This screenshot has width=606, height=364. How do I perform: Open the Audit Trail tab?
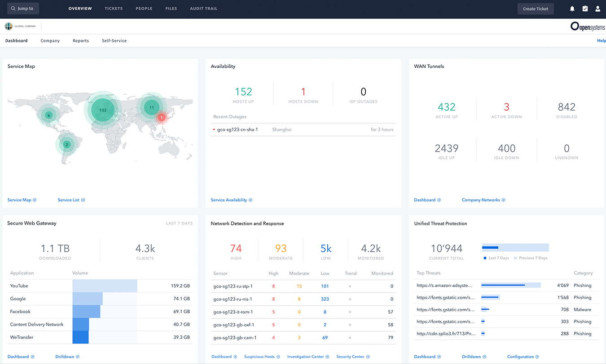[x=203, y=9]
